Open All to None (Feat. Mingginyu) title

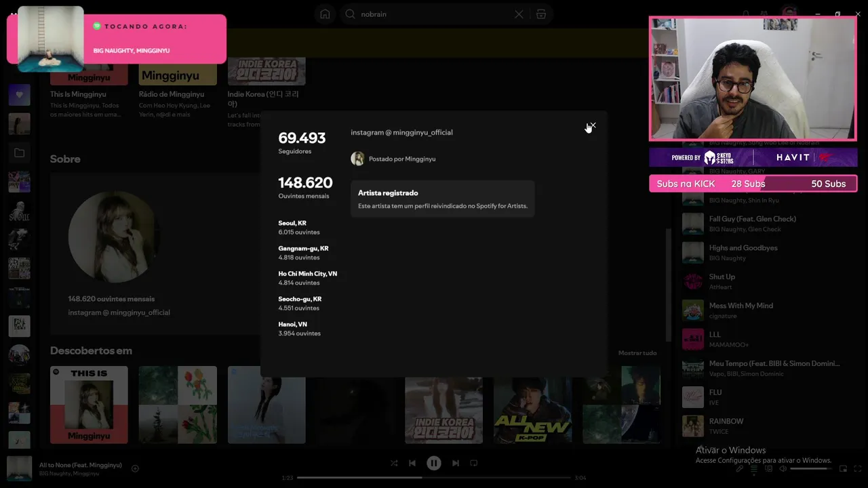pyautogui.click(x=81, y=465)
